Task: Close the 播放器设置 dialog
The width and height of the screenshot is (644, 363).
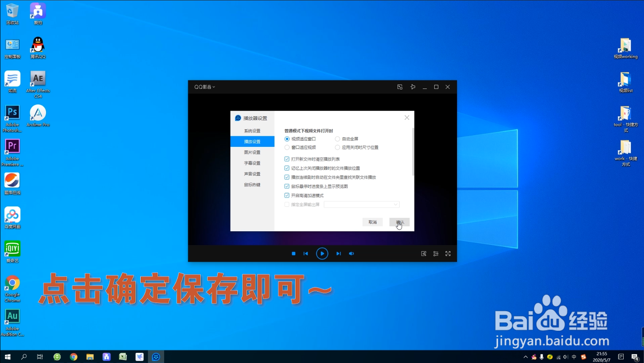Action: pyautogui.click(x=407, y=117)
